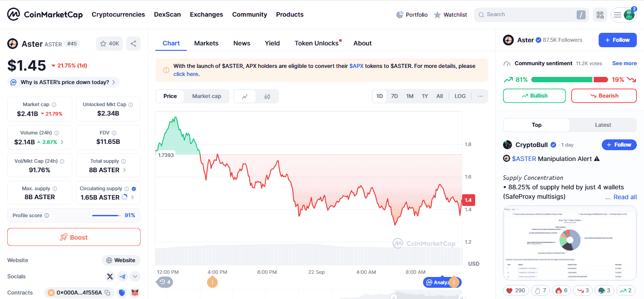Set chart range to 7D
Screen dimensions: 644x299
tap(394, 96)
